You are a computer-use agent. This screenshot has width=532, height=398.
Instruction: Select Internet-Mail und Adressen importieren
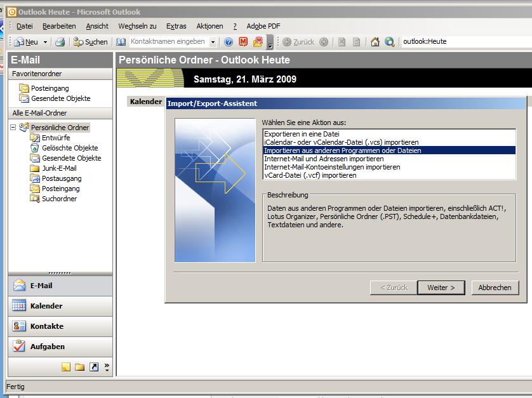(389, 159)
